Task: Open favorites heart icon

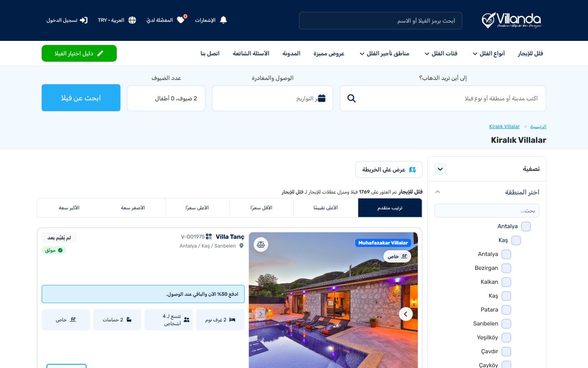Action: [180, 20]
